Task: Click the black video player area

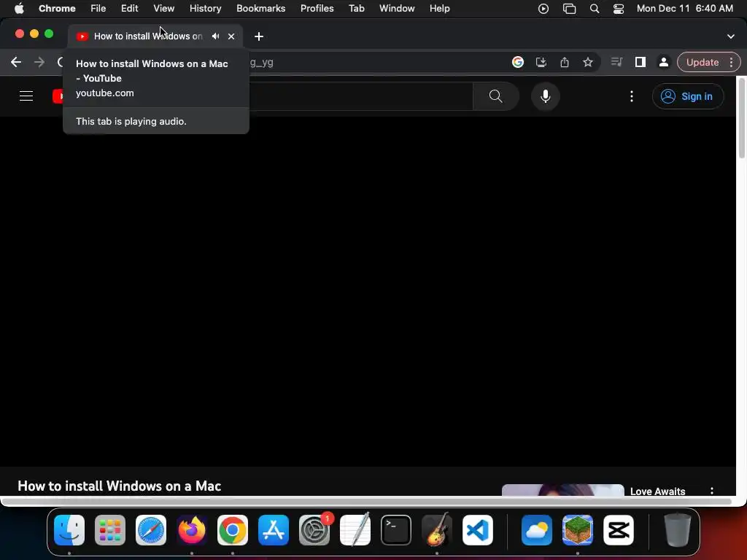Action: pos(368,292)
